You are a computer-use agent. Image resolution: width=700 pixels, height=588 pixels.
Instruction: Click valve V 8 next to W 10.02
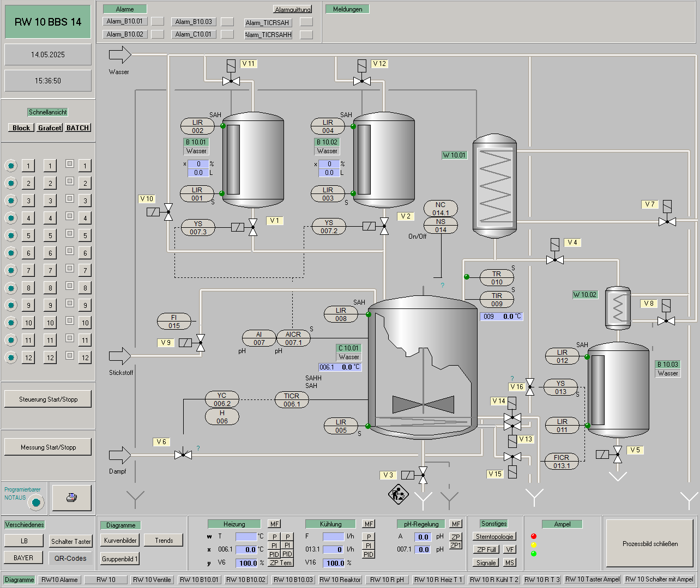tap(666, 321)
